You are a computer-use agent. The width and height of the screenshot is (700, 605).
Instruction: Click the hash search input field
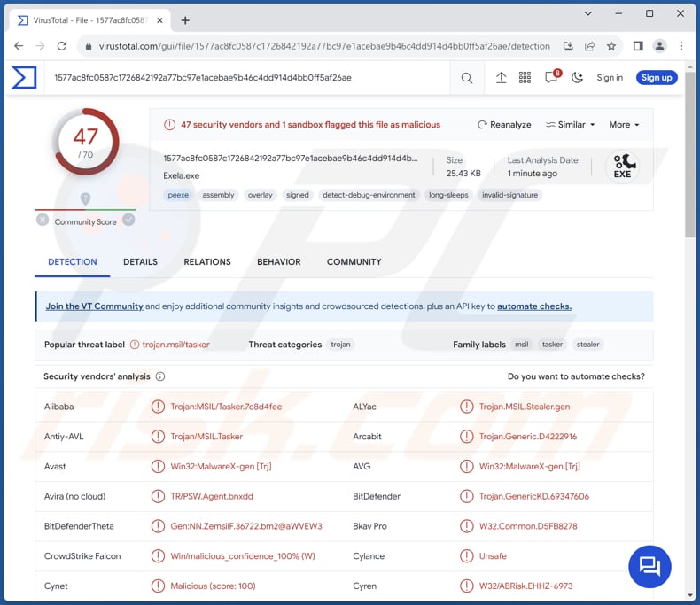(248, 78)
